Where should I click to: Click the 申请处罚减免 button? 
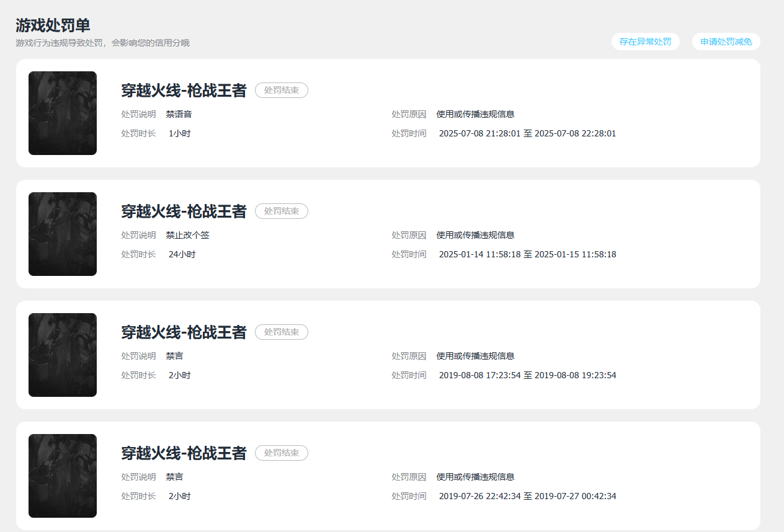pyautogui.click(x=726, y=42)
